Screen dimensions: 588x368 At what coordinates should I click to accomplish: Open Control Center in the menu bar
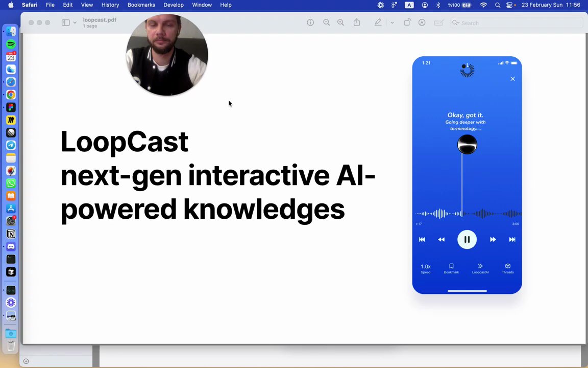coord(509,5)
